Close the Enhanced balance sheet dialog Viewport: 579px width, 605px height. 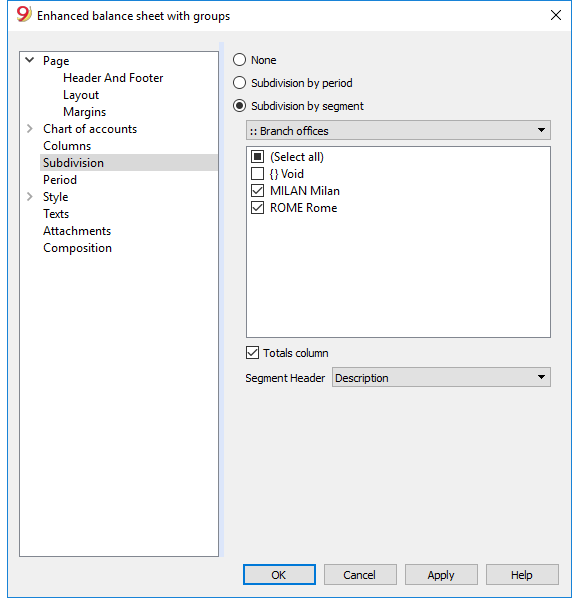(555, 15)
